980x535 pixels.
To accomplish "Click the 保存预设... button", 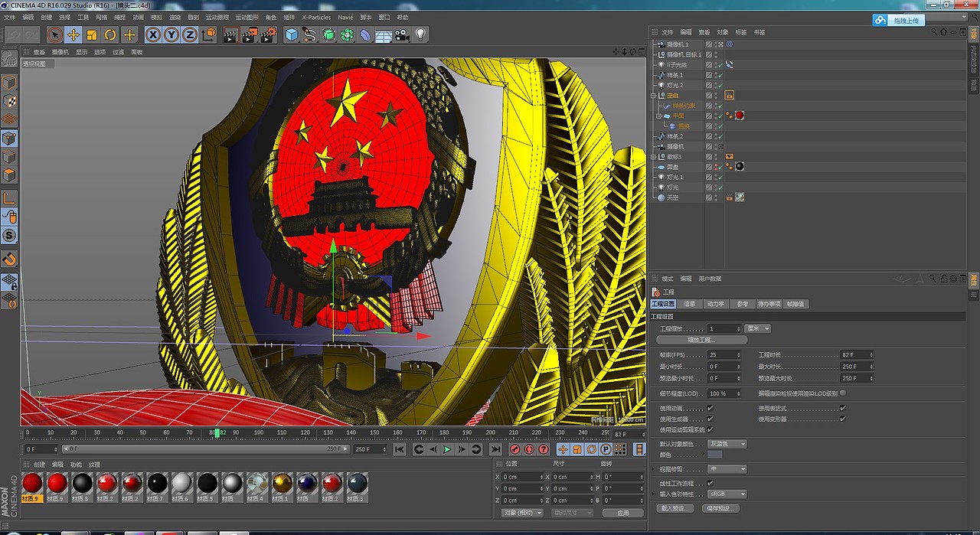I will coord(720,508).
